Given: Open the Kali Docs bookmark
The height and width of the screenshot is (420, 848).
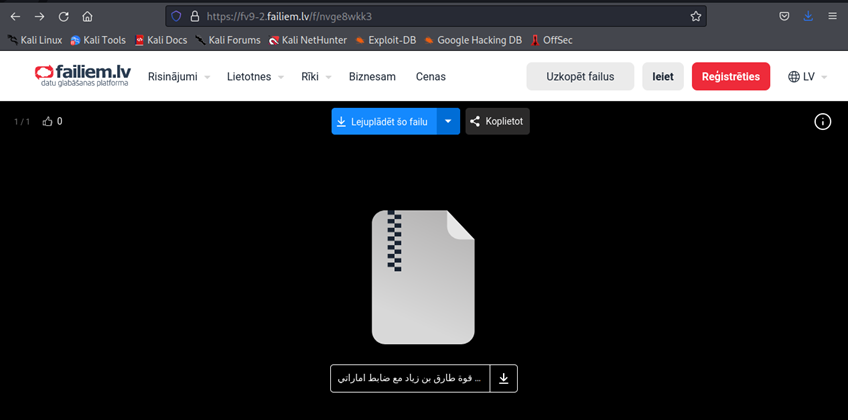Looking at the screenshot, I should [x=161, y=40].
